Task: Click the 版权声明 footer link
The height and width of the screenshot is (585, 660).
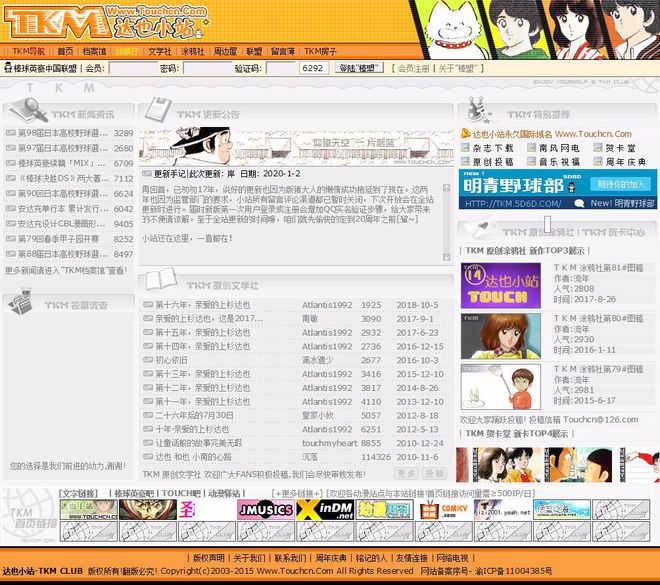Action: tap(208, 558)
